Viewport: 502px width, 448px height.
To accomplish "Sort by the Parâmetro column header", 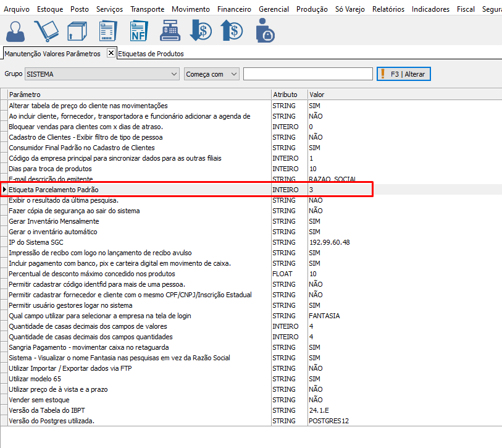I will click(139, 95).
